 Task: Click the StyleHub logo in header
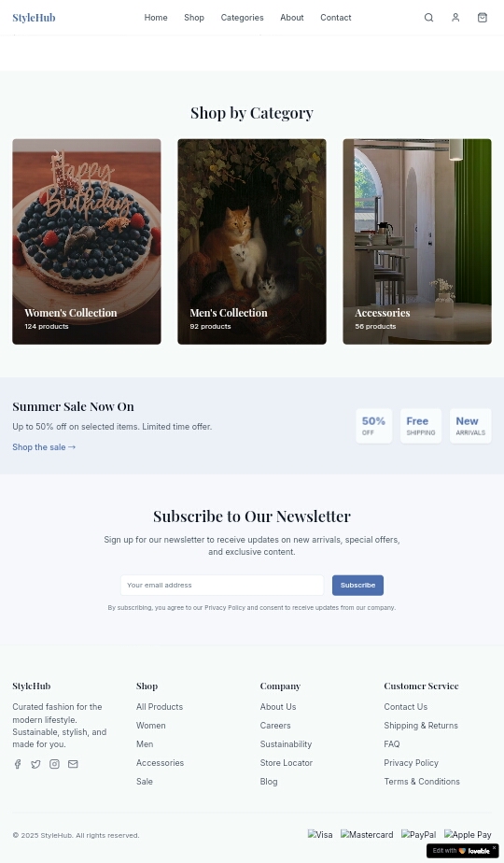pyautogui.click(x=35, y=18)
